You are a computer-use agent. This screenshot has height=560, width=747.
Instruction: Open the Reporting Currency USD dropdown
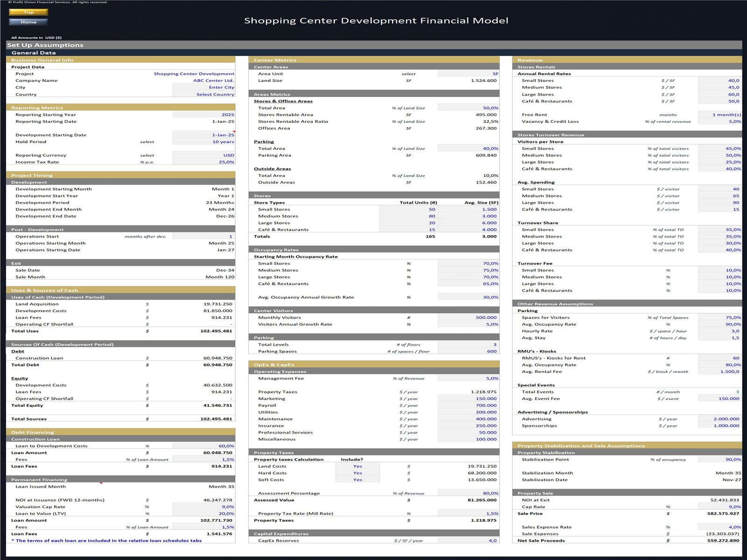tap(204, 155)
